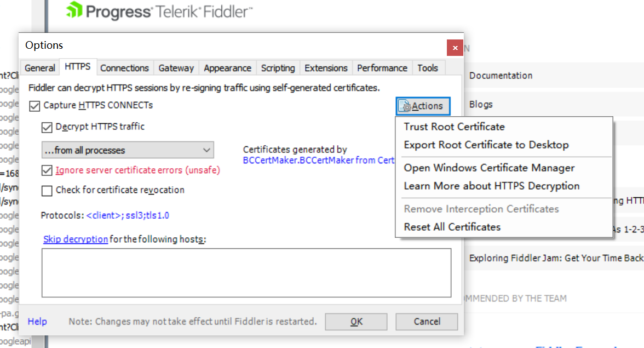Go to the Scripting tab

278,68
